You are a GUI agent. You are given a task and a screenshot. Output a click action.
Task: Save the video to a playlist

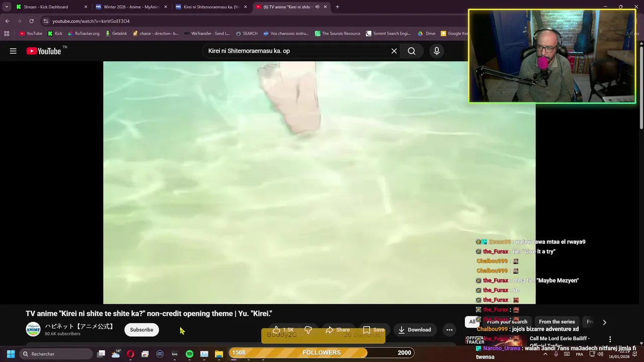[x=374, y=330]
